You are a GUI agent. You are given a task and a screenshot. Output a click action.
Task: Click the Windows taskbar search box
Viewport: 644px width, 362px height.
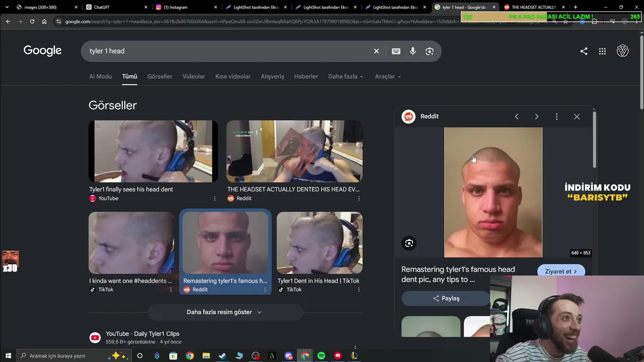click(74, 355)
